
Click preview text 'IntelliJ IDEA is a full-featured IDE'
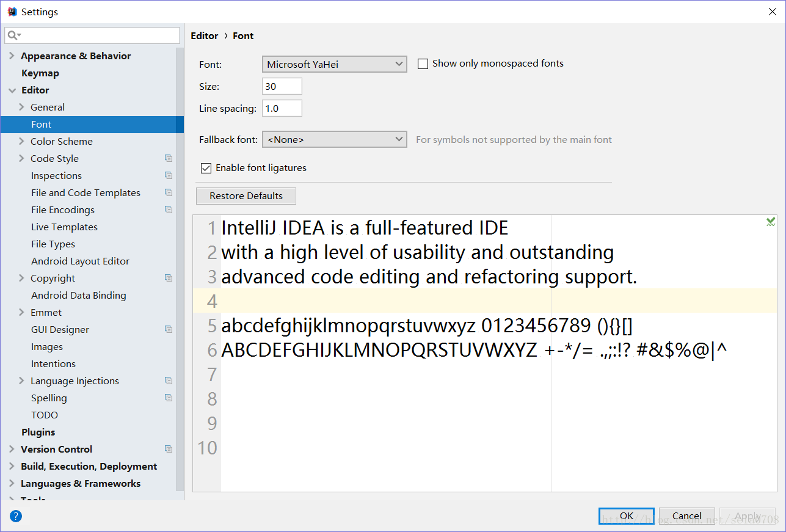(365, 228)
